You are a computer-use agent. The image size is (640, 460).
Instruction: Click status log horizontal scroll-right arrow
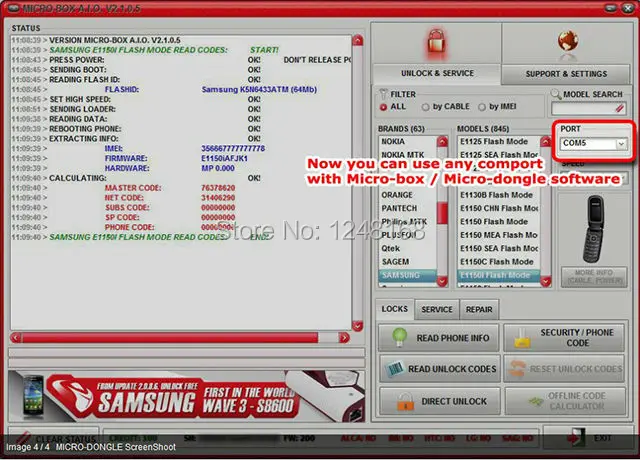pyautogui.click(x=344, y=338)
